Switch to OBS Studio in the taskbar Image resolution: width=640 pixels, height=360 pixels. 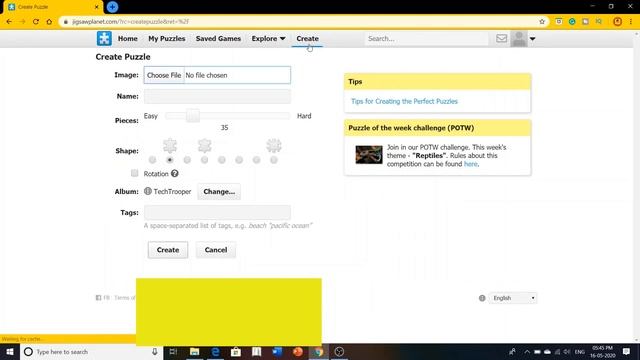[339, 352]
